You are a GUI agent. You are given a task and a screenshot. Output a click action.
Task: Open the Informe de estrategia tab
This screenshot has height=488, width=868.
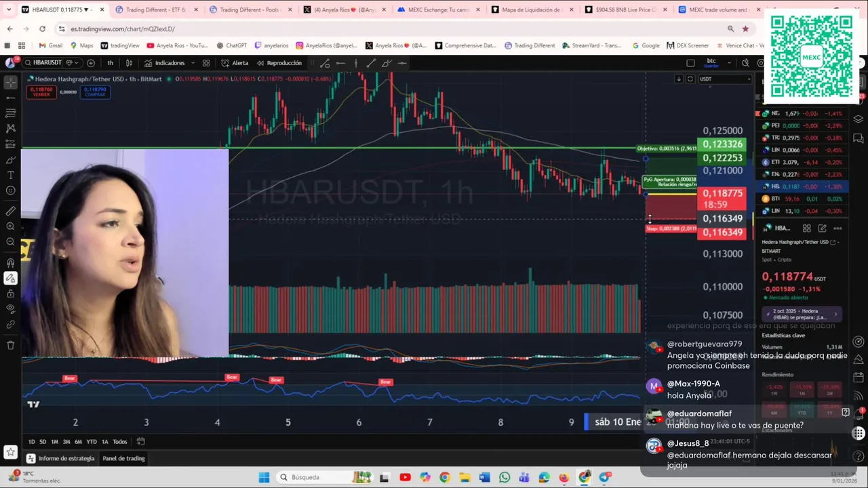point(61,459)
